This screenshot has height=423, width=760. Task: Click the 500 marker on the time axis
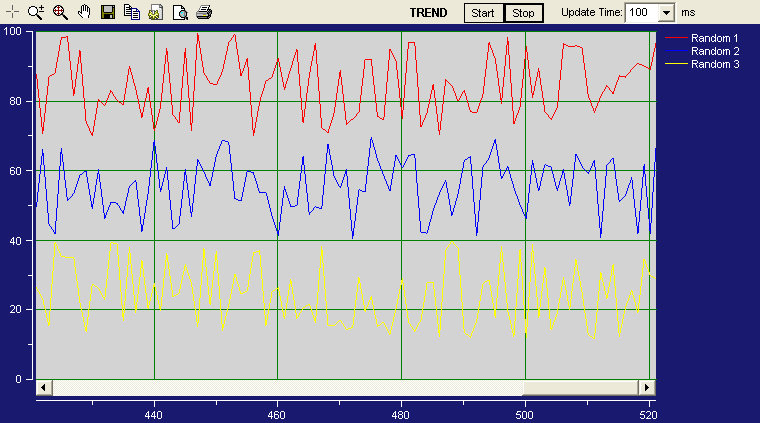tap(525, 412)
